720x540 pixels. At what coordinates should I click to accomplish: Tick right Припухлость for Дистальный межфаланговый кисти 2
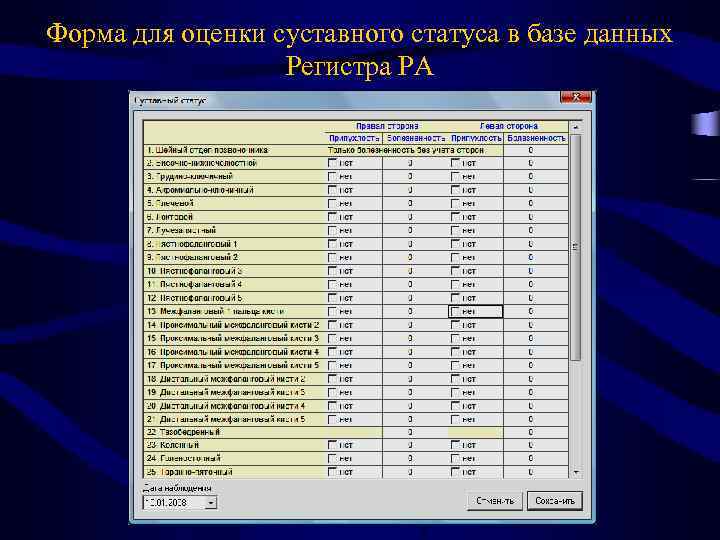point(332,379)
